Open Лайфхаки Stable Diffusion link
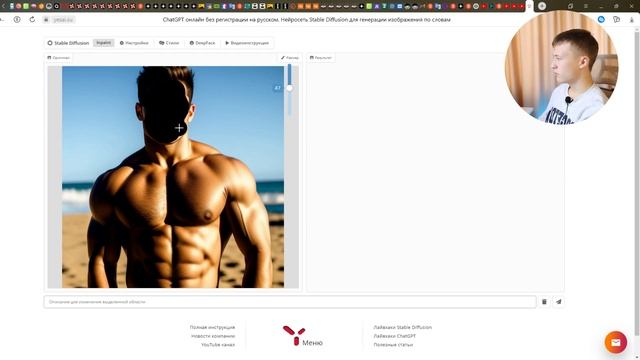The height and width of the screenshot is (360, 640). pos(402,327)
